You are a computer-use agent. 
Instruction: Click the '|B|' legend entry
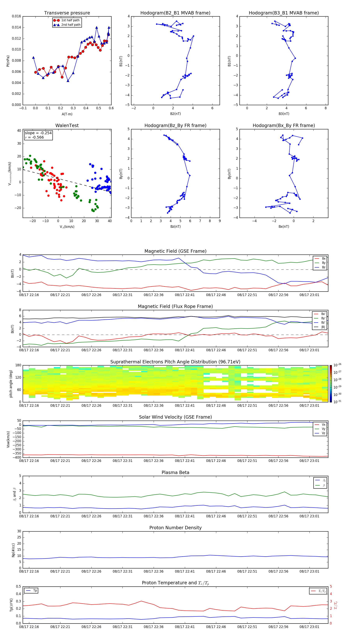[x=320, y=327]
